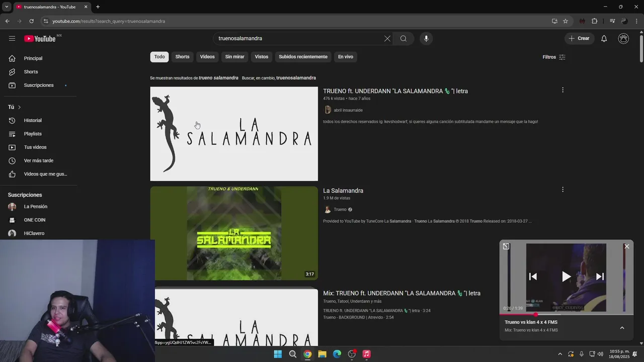Visit abril insaurralde channel

coord(348,110)
